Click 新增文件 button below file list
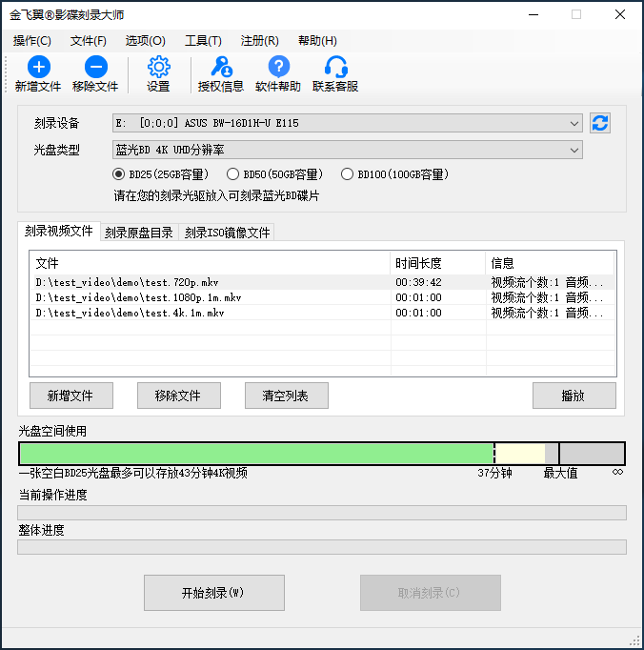This screenshot has width=644, height=650. (x=71, y=396)
